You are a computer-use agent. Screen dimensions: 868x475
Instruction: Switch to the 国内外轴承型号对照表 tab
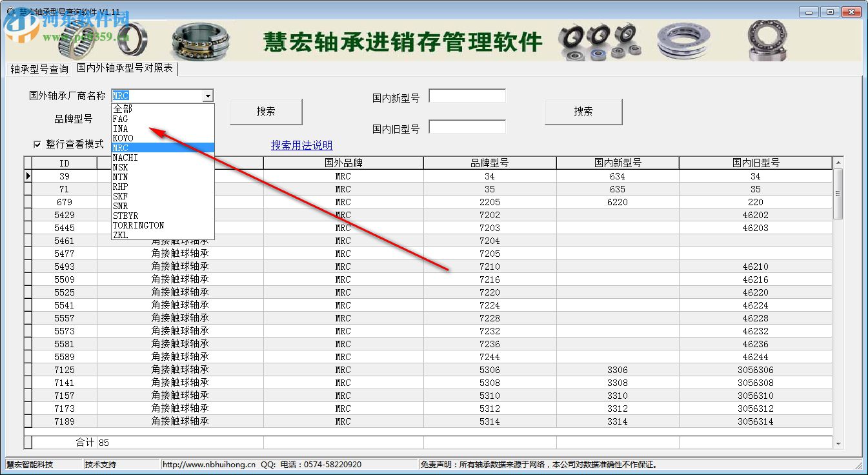pyautogui.click(x=125, y=69)
